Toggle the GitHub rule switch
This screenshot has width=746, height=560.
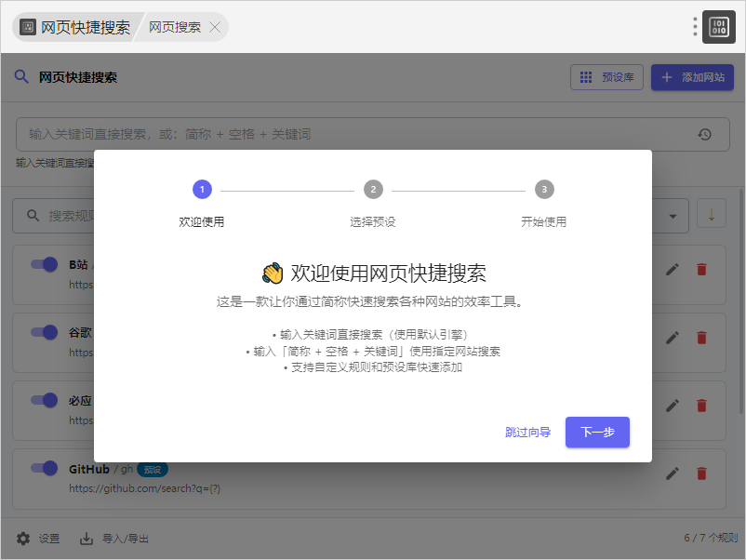(45, 468)
